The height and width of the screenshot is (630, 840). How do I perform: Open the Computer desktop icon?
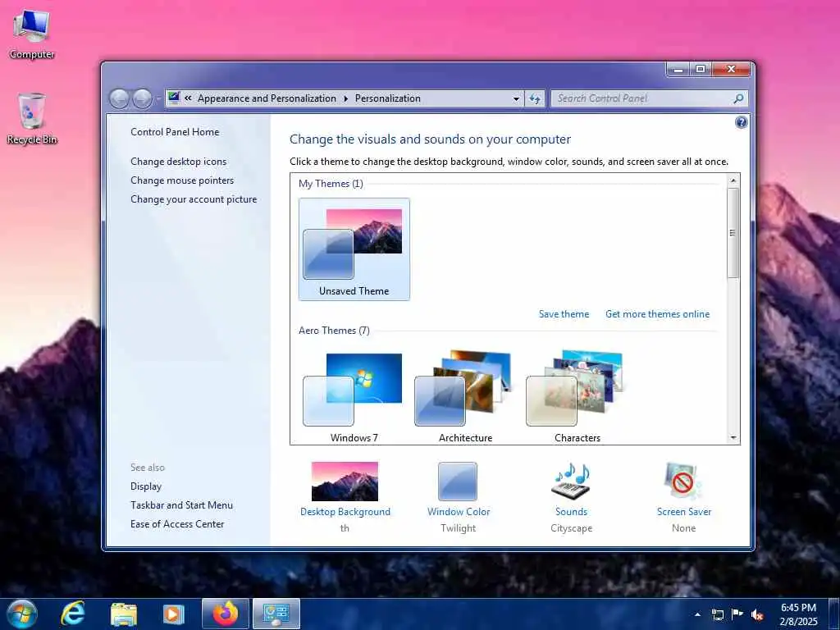[x=32, y=34]
